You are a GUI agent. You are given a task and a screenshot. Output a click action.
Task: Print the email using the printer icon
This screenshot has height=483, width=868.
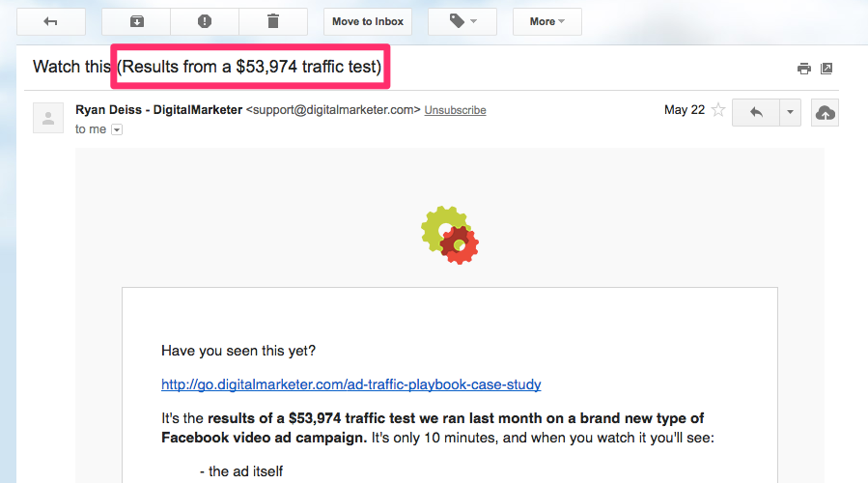pyautogui.click(x=803, y=69)
